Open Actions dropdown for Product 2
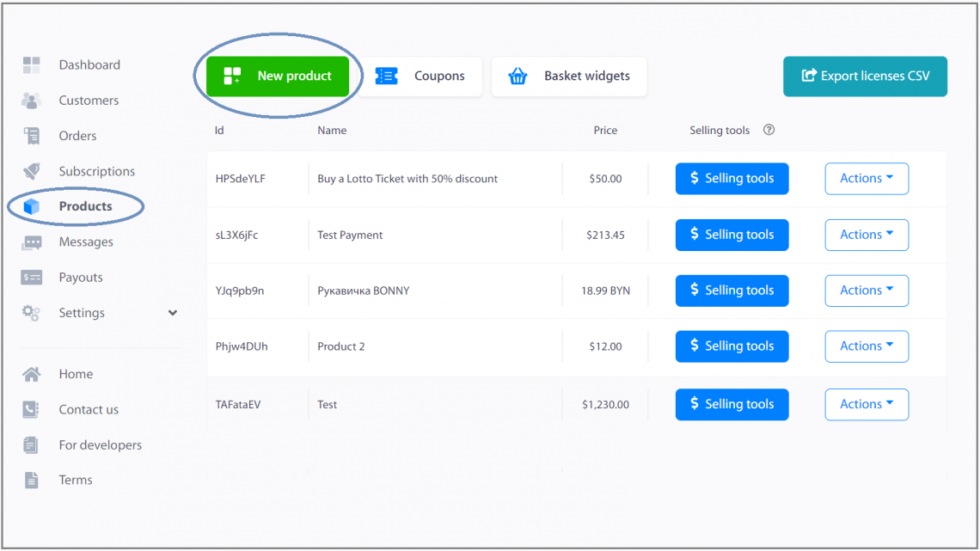 tap(867, 346)
